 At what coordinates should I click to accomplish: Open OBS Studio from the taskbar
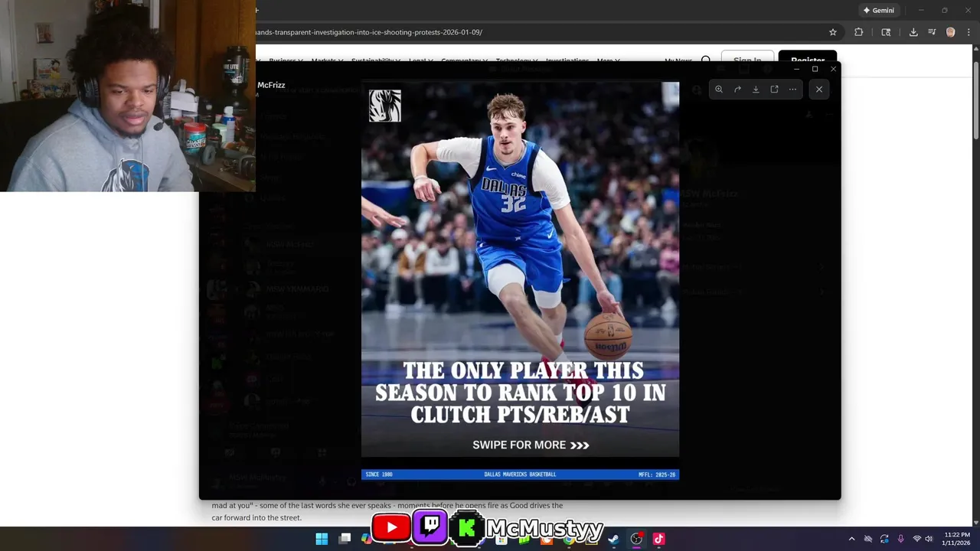click(636, 539)
